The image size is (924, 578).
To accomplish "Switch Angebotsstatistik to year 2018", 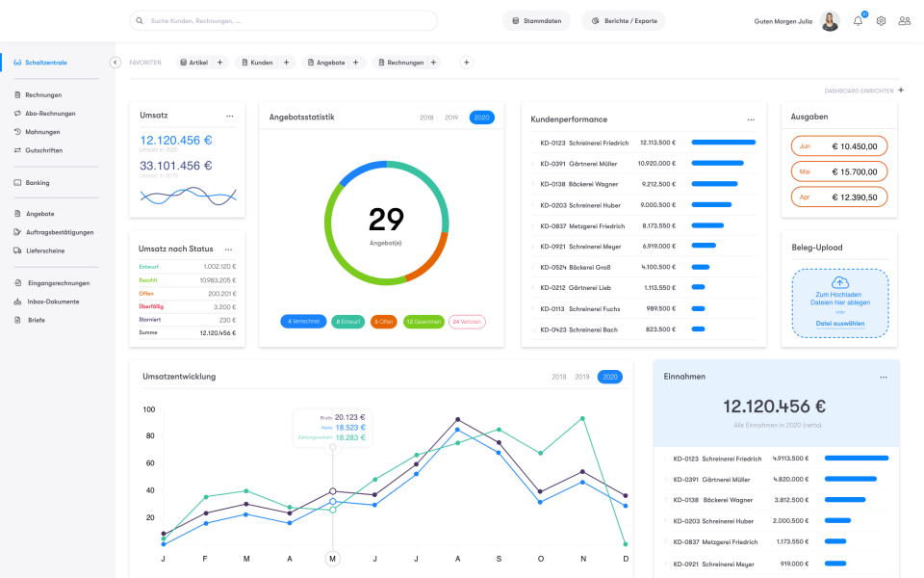I will 425,117.
